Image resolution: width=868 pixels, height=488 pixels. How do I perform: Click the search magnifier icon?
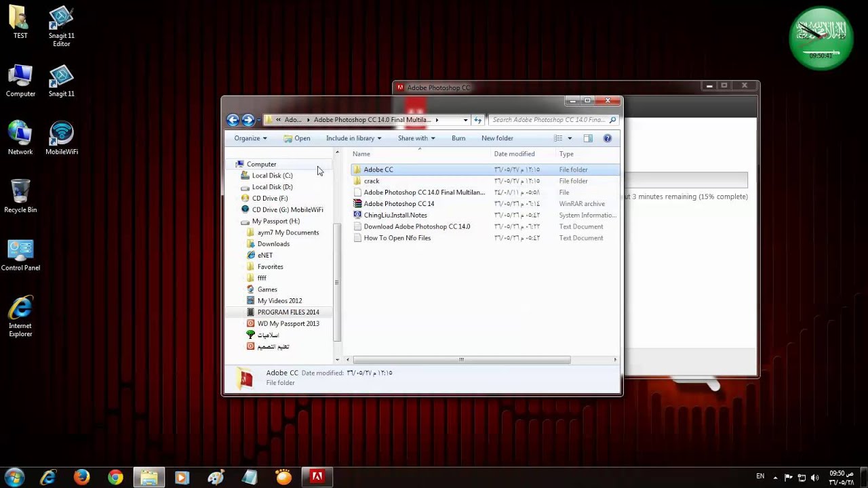(612, 120)
